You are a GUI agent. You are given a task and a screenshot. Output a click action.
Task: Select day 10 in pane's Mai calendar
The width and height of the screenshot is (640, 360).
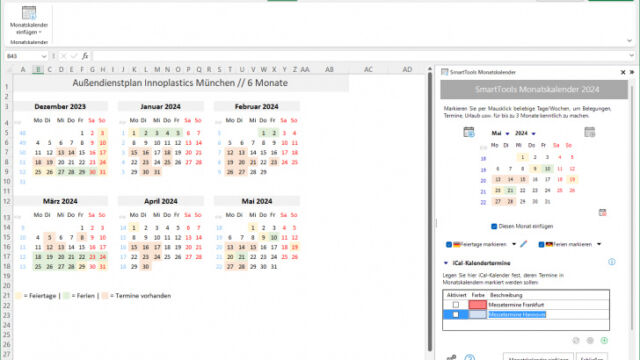(x=547, y=169)
